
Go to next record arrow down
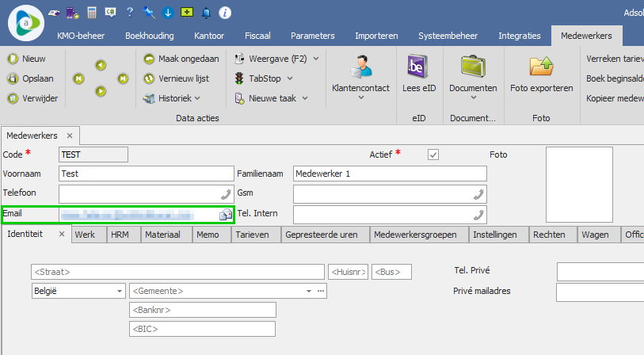point(101,91)
